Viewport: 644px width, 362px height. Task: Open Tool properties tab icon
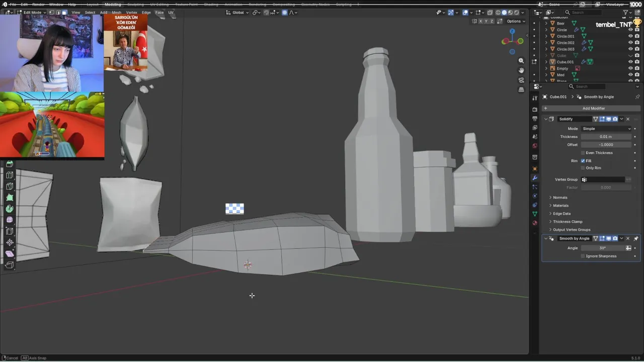click(535, 98)
